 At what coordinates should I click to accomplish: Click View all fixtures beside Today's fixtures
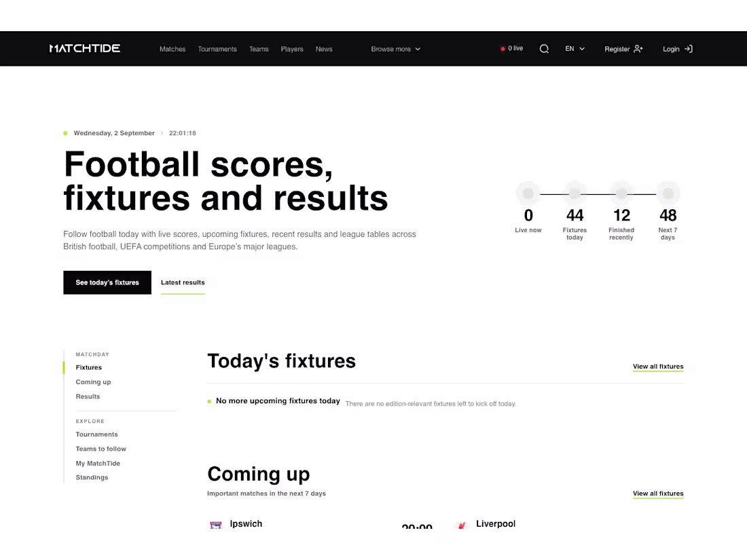tap(658, 366)
